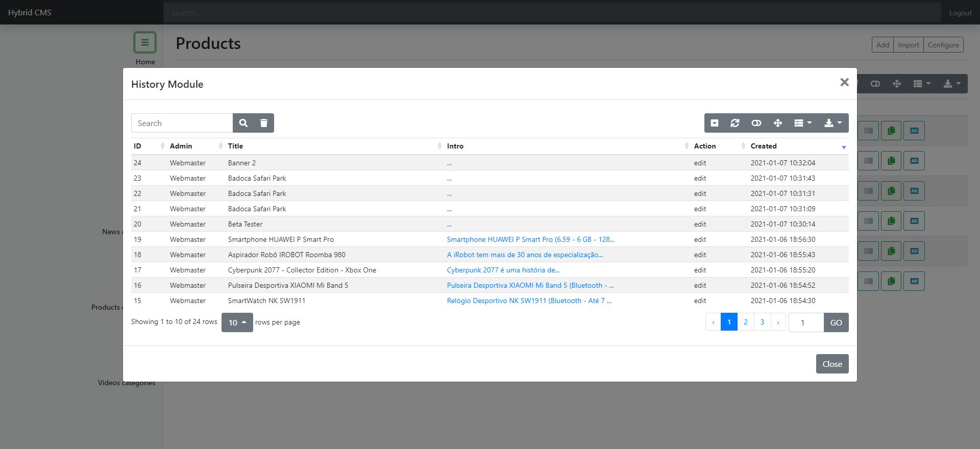This screenshot has height=449, width=980.
Task: Click the GO page jump button
Action: coord(836,322)
